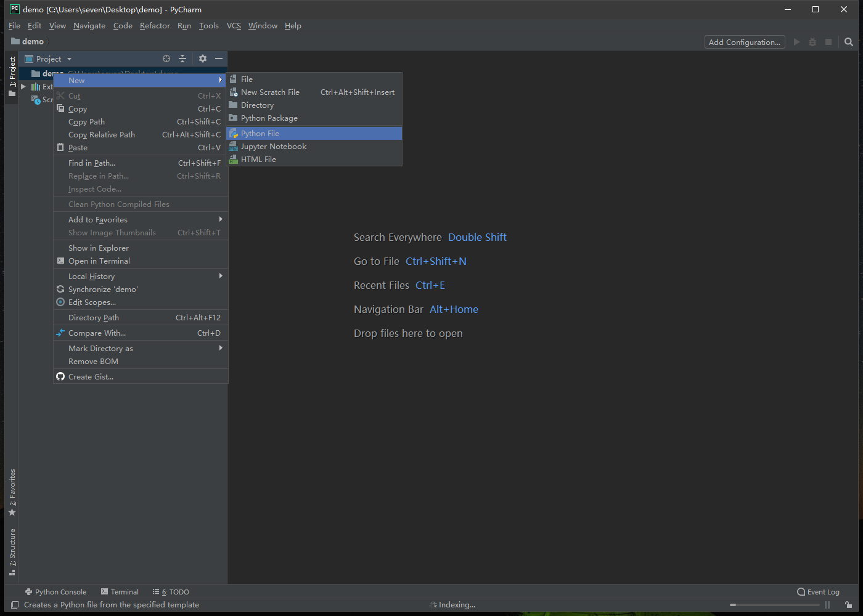
Task: Expand External Libraries tree node arrow
Action: coord(23,86)
